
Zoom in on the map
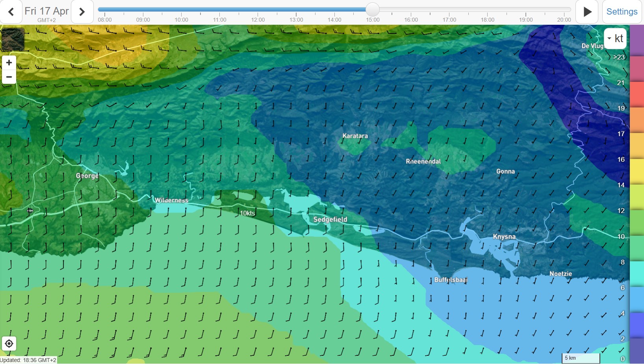pos(9,63)
